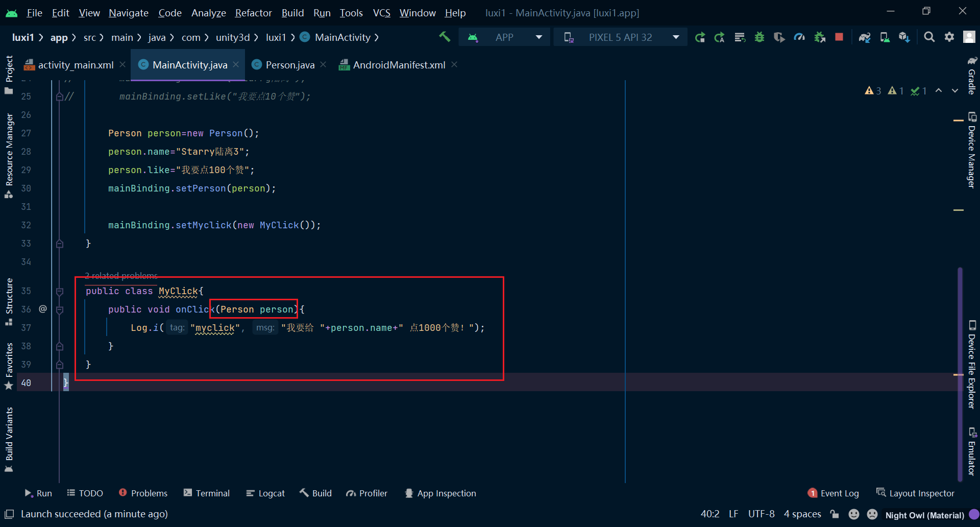Open the Run tool window button
The image size is (980, 527).
tap(38, 493)
